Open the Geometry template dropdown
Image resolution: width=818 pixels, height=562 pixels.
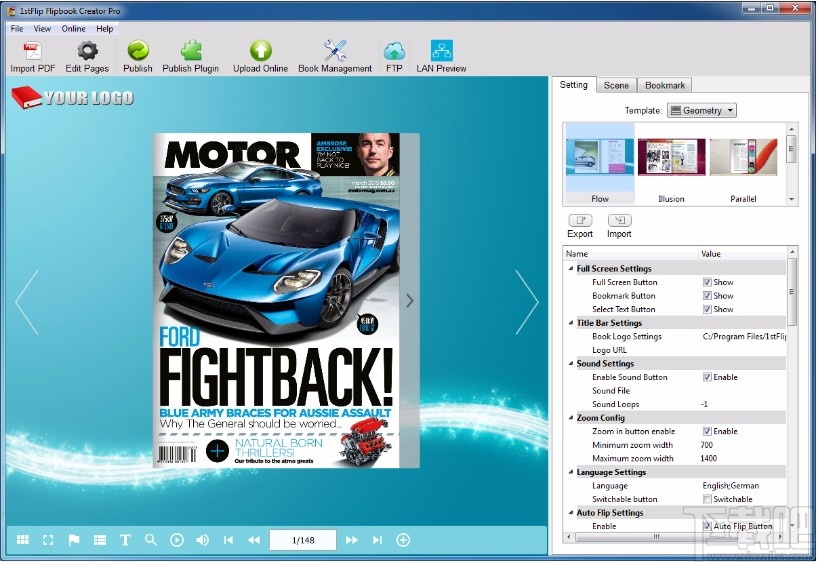pyautogui.click(x=702, y=110)
